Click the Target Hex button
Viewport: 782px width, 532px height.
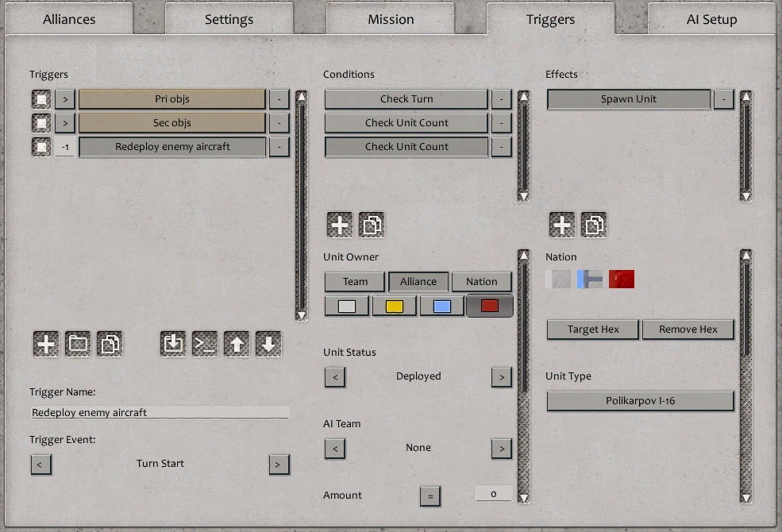[x=592, y=329]
